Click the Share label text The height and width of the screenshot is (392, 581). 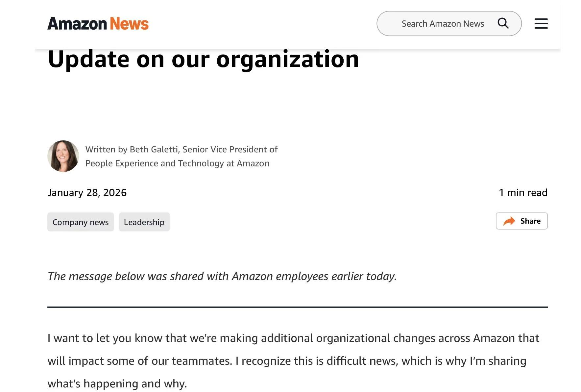(x=530, y=221)
